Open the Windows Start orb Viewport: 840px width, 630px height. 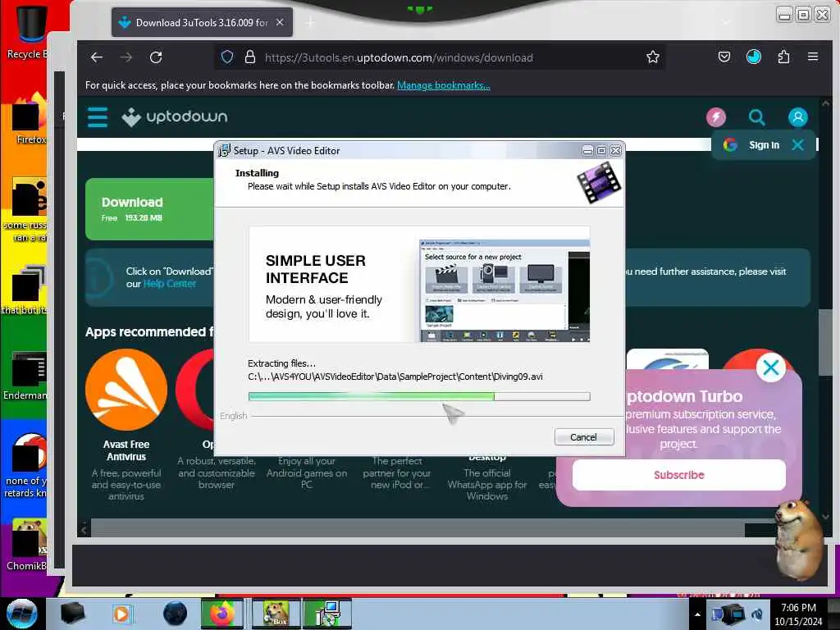[21, 614]
